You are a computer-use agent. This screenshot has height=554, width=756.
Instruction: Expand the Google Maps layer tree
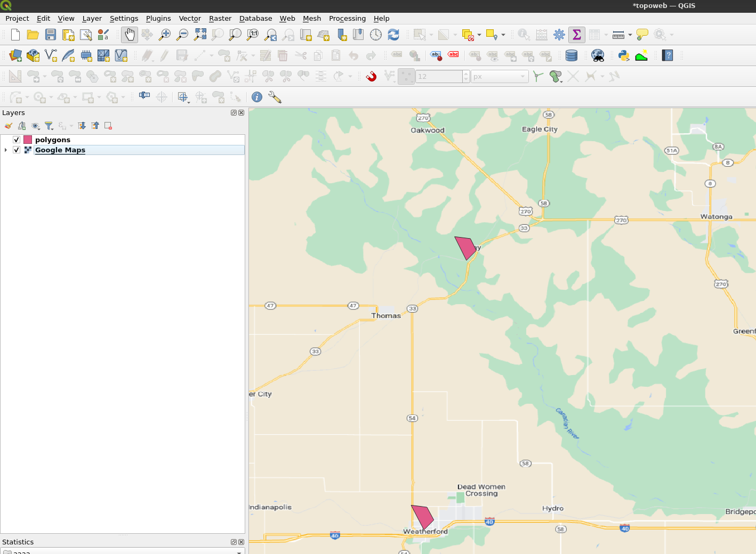[x=6, y=150]
